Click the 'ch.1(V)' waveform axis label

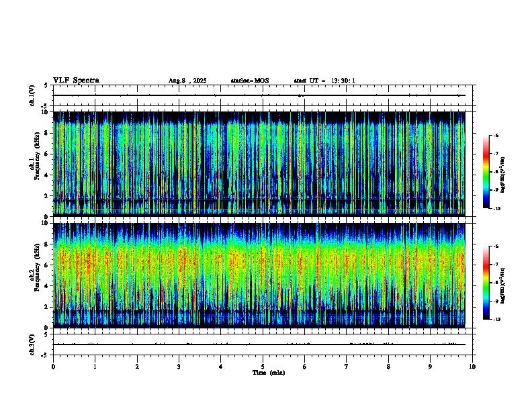32,95
